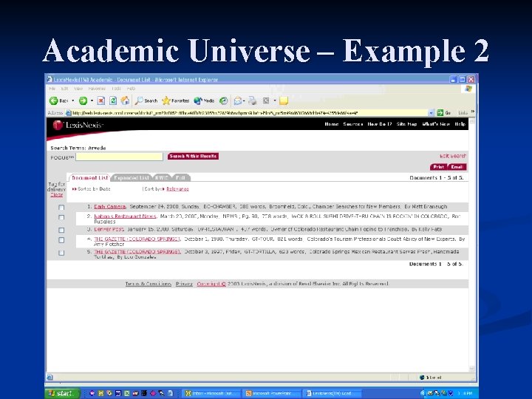This screenshot has width=532, height=399.
Task: Open Favorites star in toolbar
Action: click(x=175, y=100)
